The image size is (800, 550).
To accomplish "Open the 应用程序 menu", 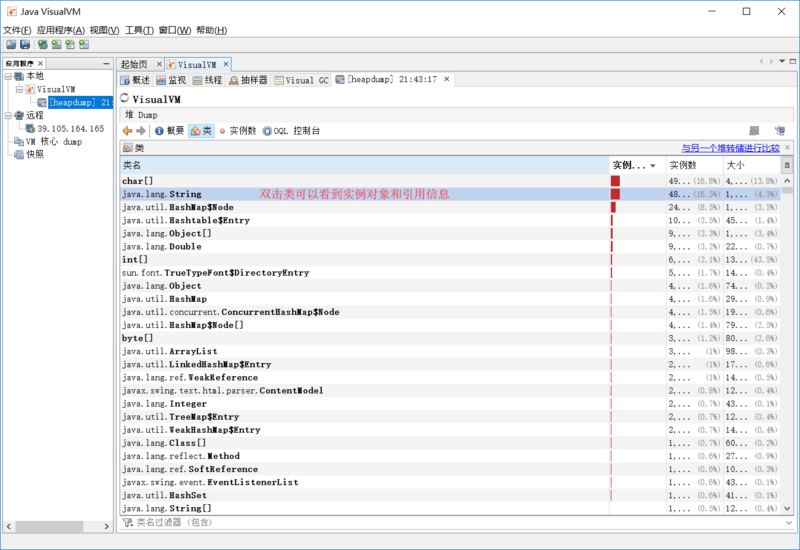I will click(60, 30).
